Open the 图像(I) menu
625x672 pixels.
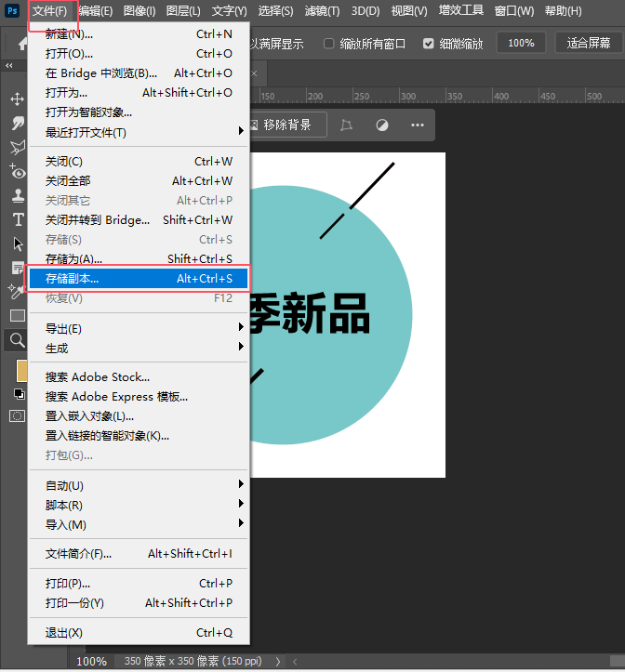tap(140, 11)
